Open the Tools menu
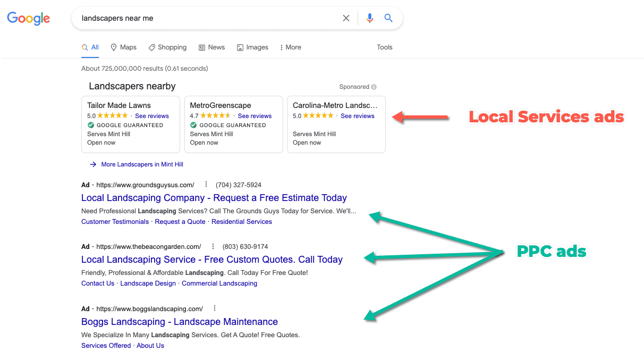The image size is (644, 359). pos(384,47)
